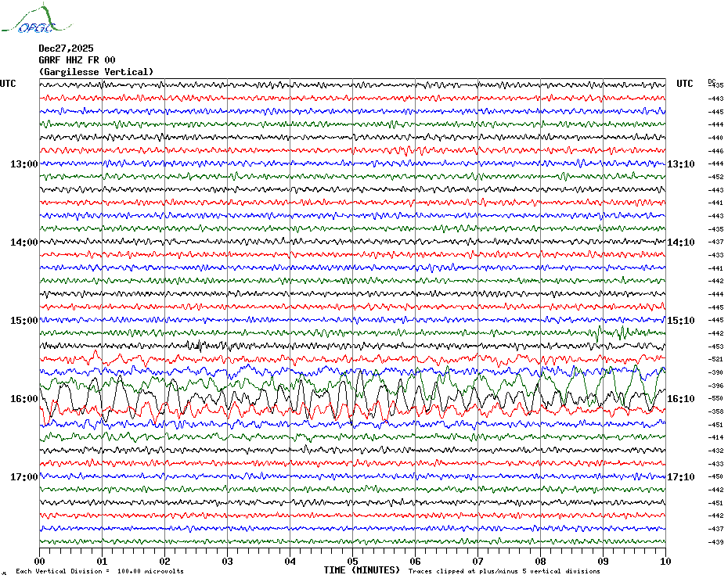Viewport: 728px width, 582px height.
Task: Click the 15:00 label on left axis
Action: pos(24,321)
